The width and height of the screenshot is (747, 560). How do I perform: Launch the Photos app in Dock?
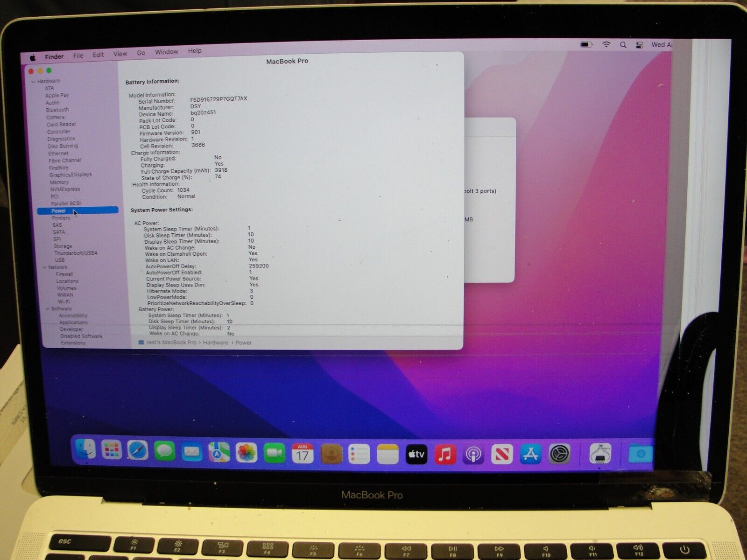247,452
